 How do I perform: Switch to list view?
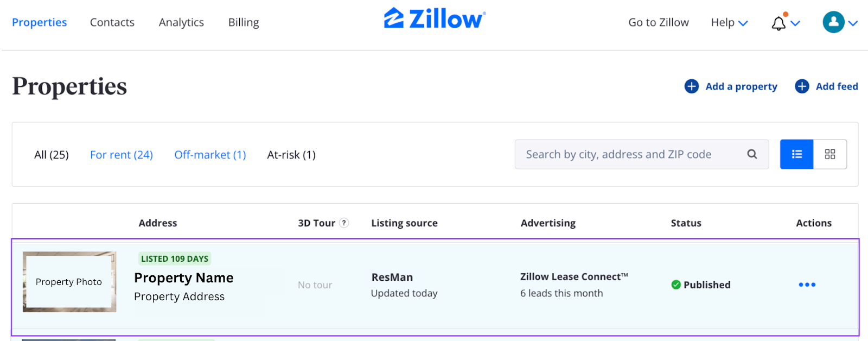click(796, 154)
